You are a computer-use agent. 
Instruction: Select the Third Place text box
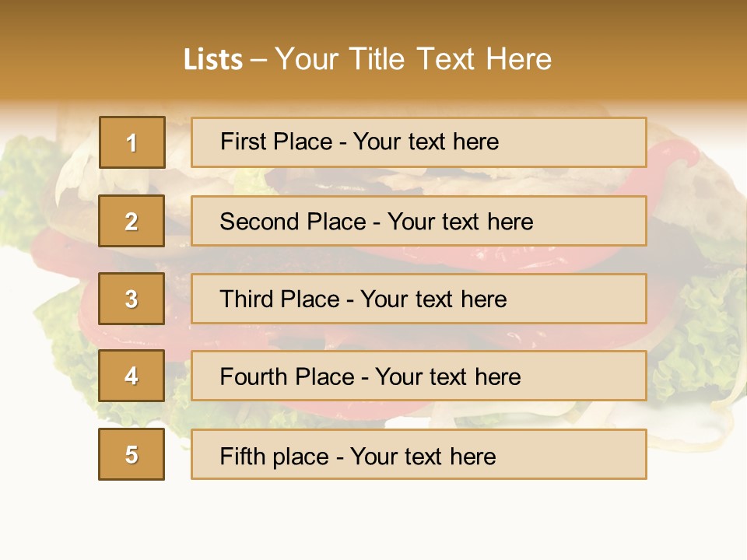pyautogui.click(x=419, y=299)
